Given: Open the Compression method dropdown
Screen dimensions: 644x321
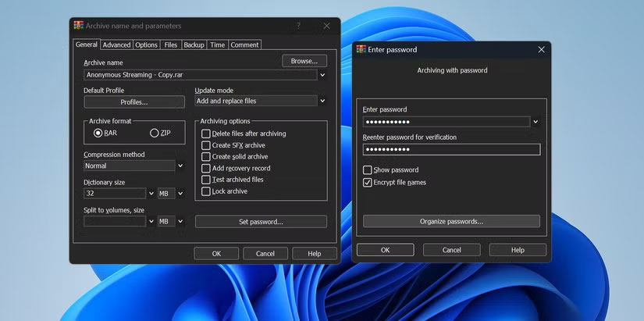Looking at the screenshot, I should pyautogui.click(x=180, y=166).
